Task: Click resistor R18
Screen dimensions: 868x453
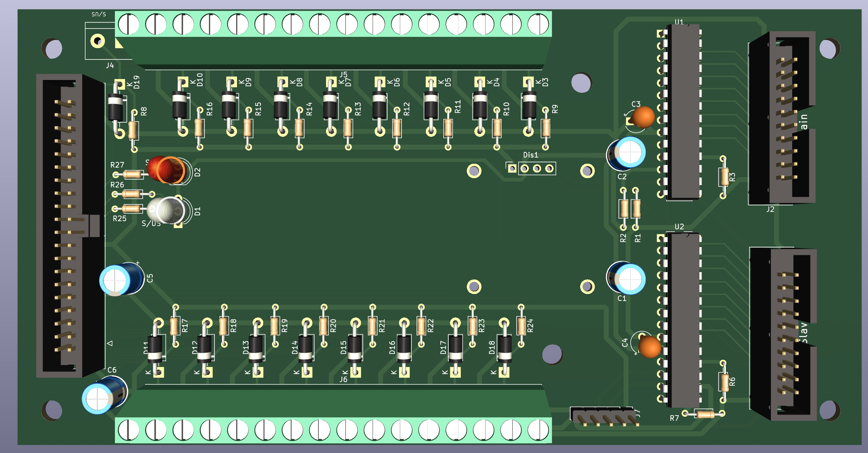Action: (x=224, y=326)
